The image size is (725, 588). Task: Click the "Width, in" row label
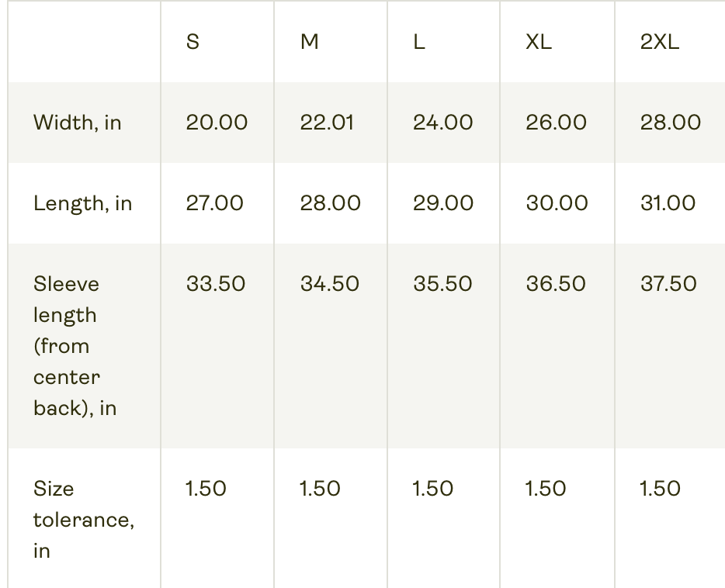click(78, 123)
